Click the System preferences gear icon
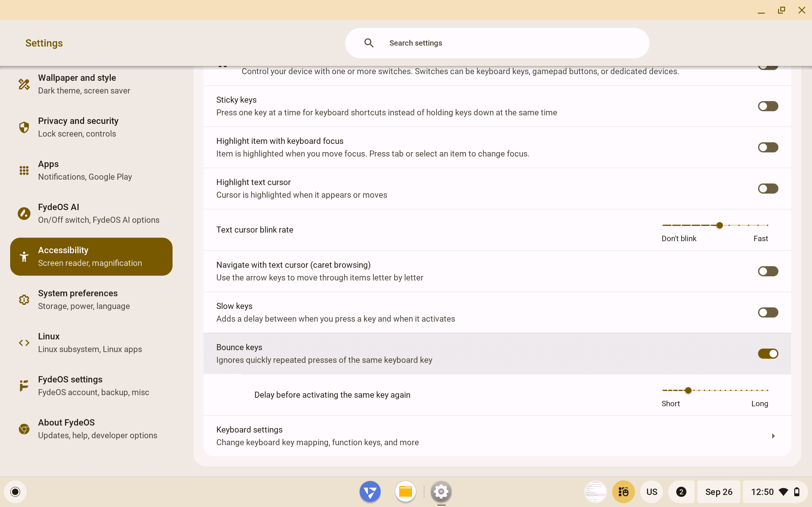This screenshot has width=812, height=507. 24,299
